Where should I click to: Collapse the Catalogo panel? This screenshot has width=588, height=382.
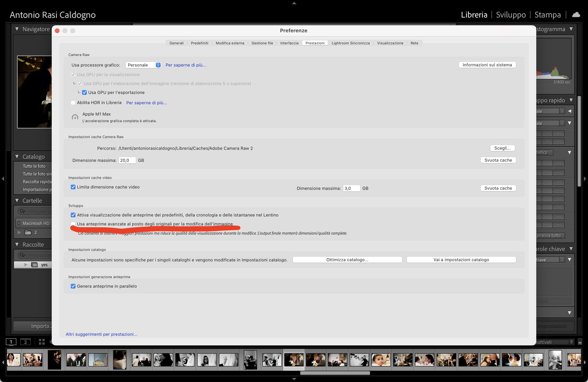(x=17, y=156)
